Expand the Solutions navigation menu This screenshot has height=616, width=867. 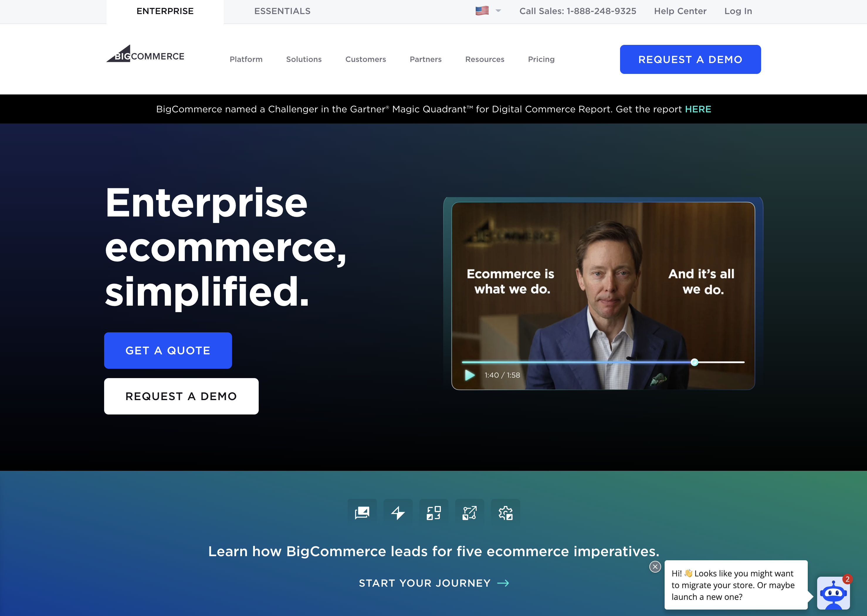pos(304,59)
